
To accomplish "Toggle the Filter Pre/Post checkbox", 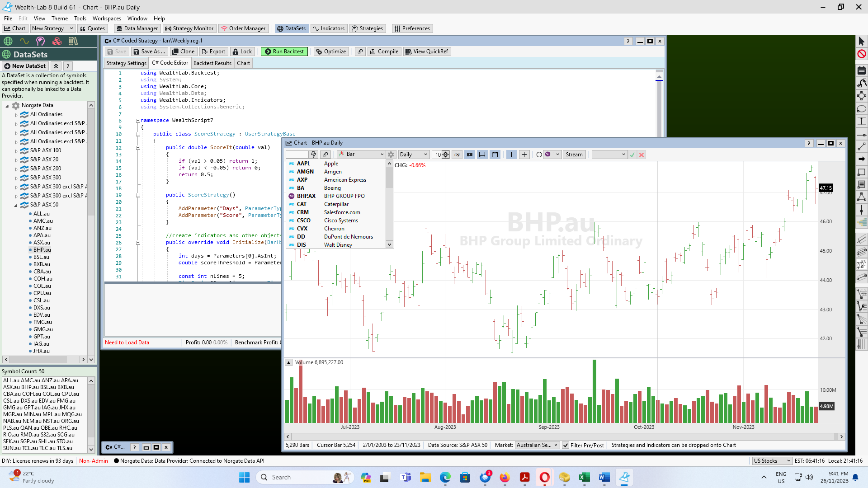I will (566, 445).
